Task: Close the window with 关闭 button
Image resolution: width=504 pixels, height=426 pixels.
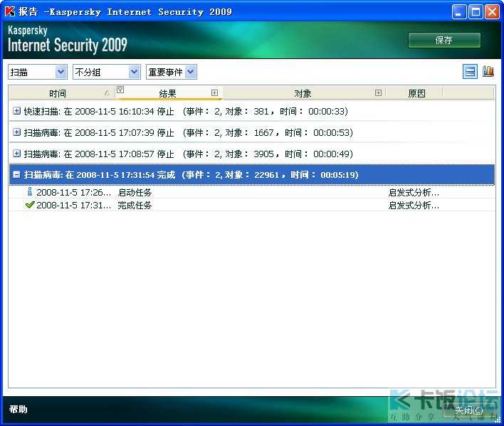Action: (x=468, y=410)
